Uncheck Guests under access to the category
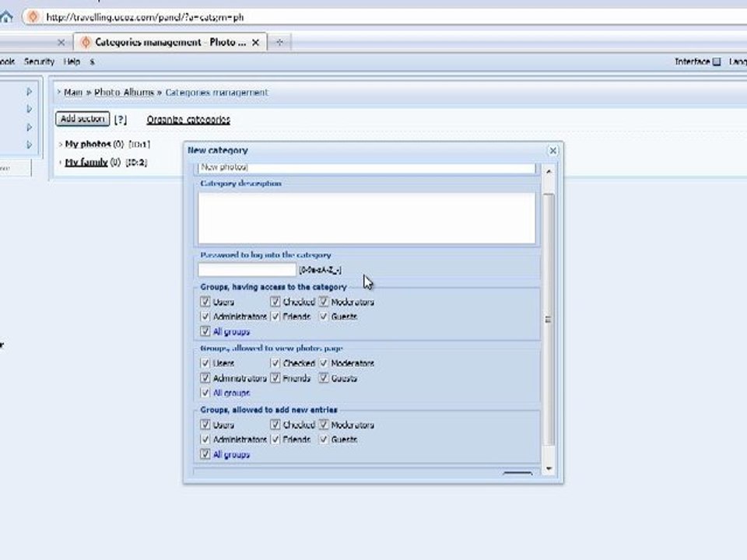Viewport: 747px width, 560px height. click(324, 317)
